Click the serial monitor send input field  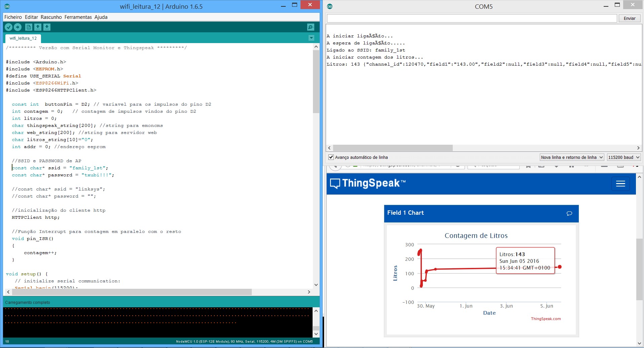[472, 18]
